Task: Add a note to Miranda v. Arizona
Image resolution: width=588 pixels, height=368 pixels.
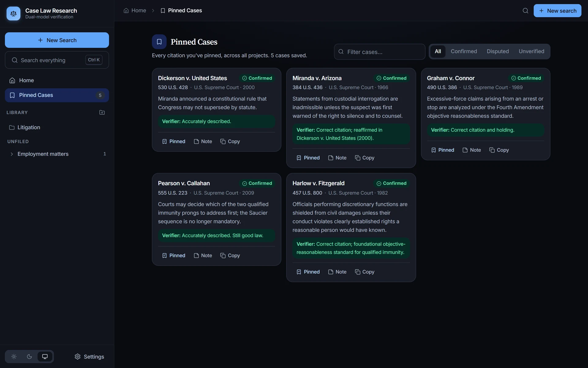Action: [x=337, y=158]
